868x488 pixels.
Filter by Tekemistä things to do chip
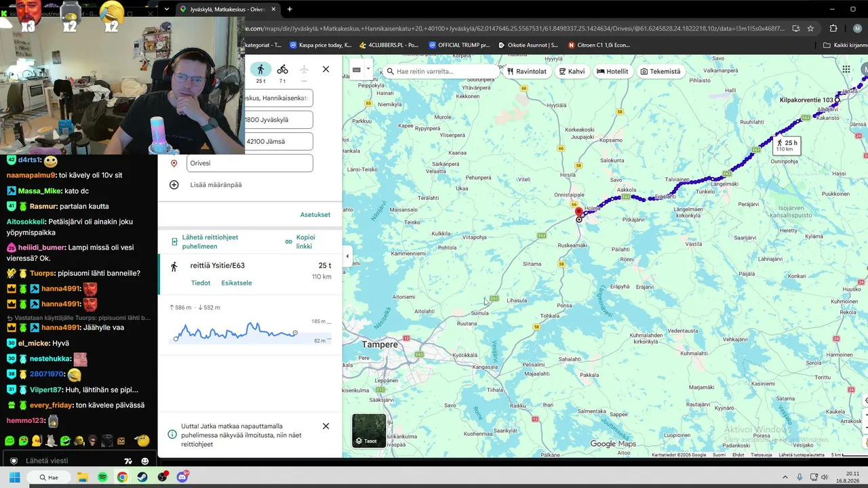click(x=660, y=71)
